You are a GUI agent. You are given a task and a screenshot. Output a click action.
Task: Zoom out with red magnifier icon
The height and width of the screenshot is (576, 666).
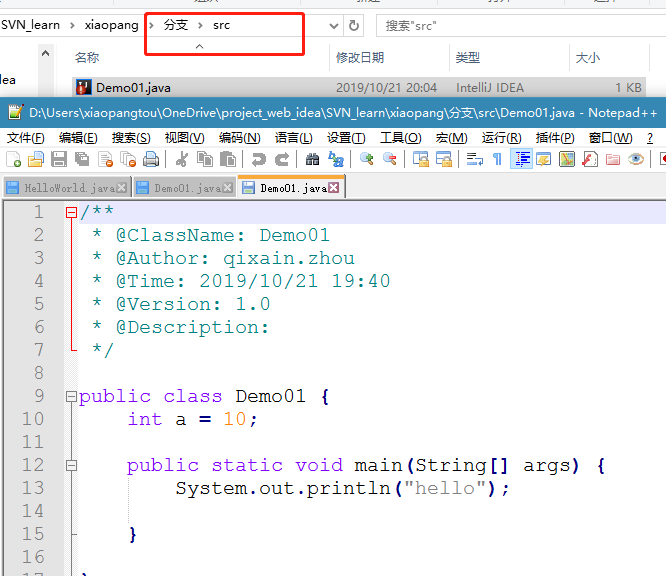click(389, 160)
